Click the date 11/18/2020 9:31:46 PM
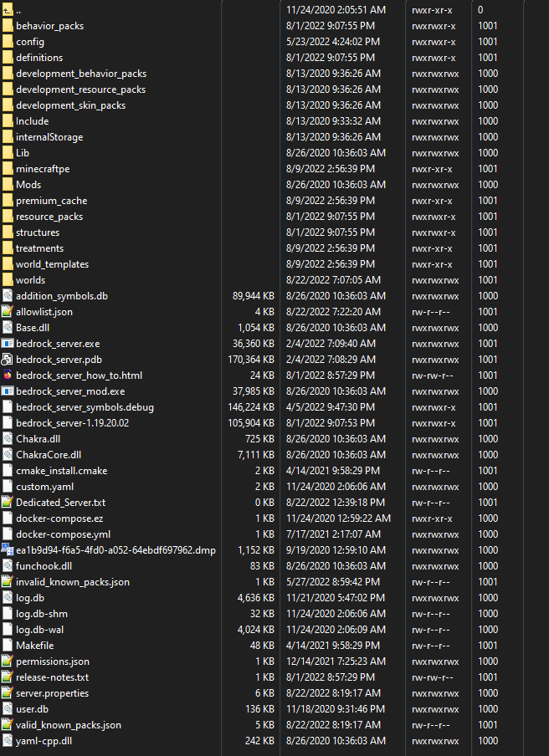549x756 pixels. [x=336, y=709]
